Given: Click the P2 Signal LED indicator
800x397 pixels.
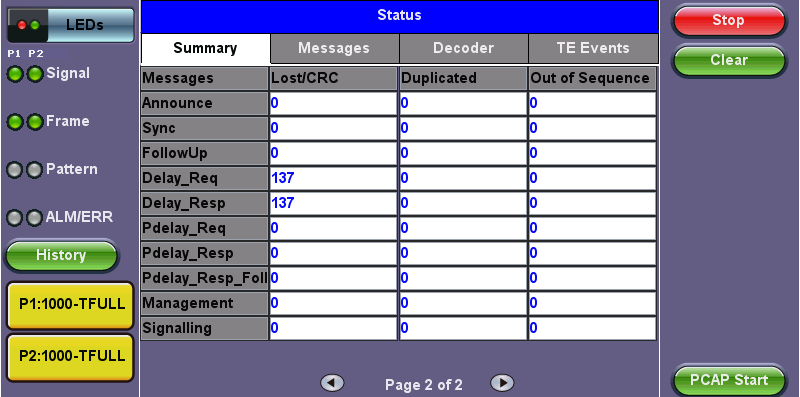Looking at the screenshot, I should (35, 75).
